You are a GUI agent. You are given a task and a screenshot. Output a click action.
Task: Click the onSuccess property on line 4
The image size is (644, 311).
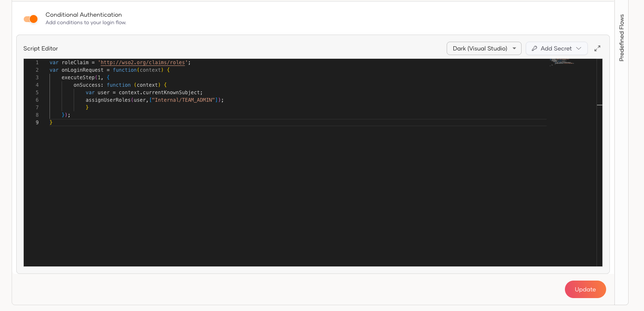point(87,85)
